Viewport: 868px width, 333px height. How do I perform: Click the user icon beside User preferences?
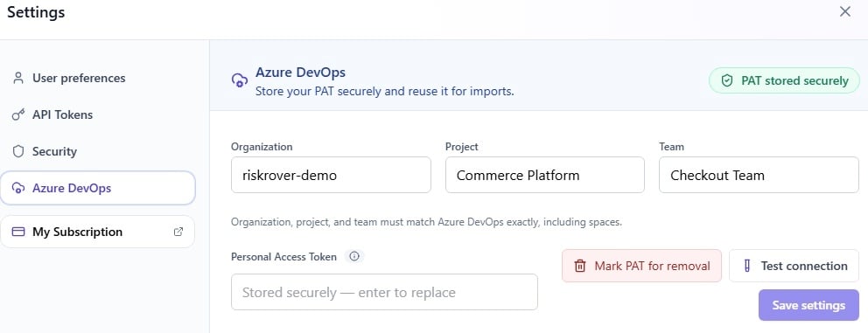coord(18,78)
